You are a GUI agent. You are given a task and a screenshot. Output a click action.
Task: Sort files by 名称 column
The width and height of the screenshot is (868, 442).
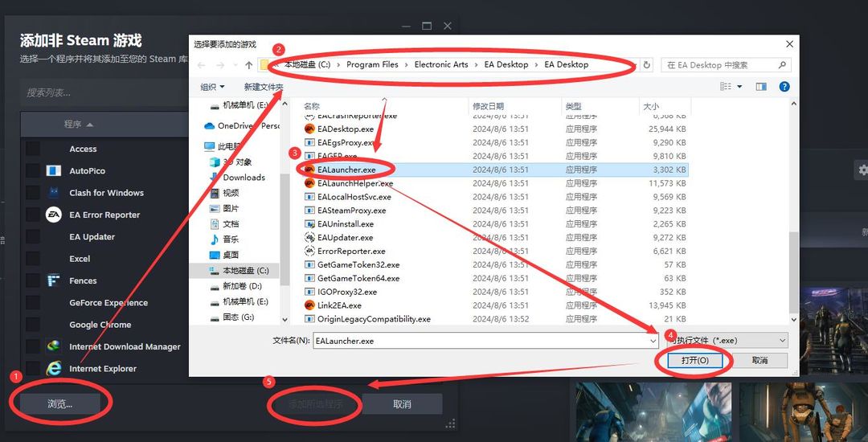[x=312, y=105]
